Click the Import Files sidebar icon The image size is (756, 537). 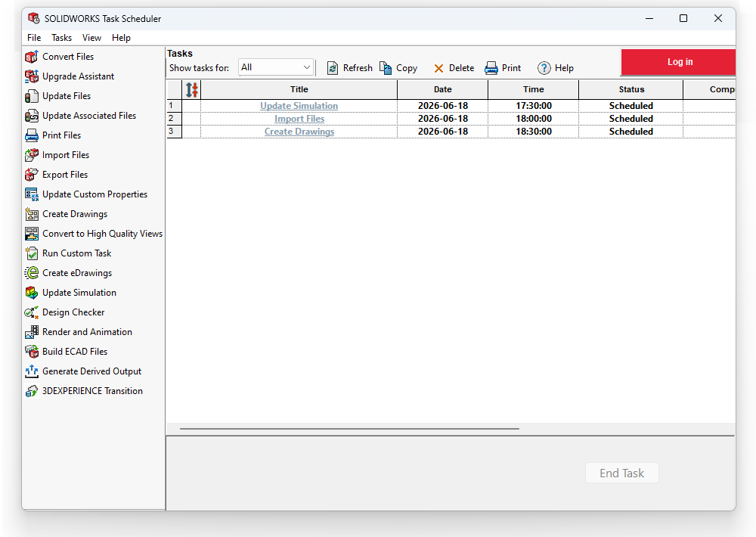point(31,155)
